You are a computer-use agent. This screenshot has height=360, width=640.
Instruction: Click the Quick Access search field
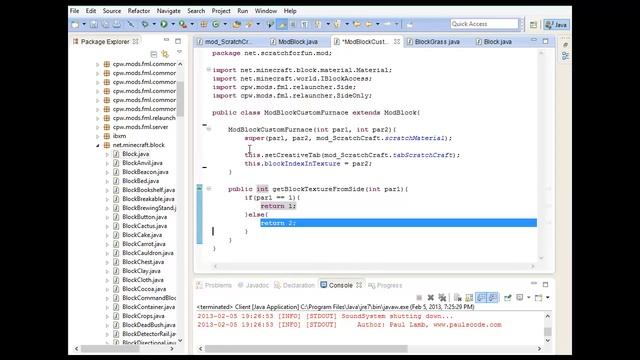[484, 24]
